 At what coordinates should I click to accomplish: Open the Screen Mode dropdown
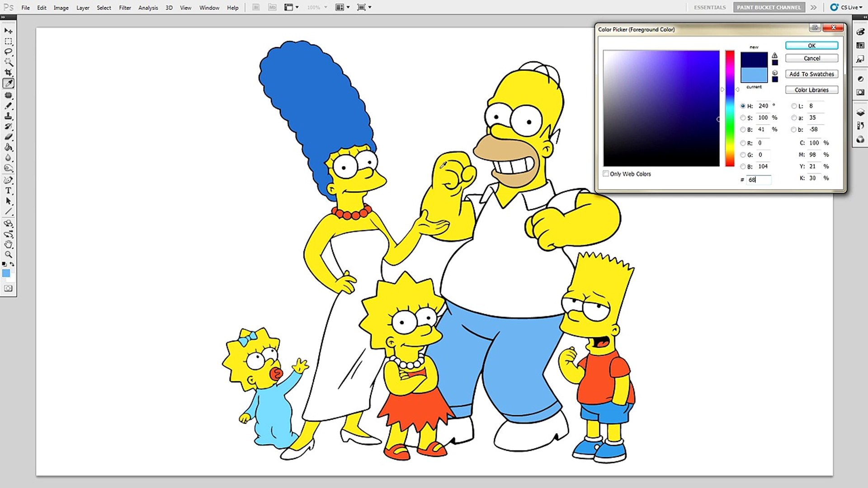click(x=364, y=7)
